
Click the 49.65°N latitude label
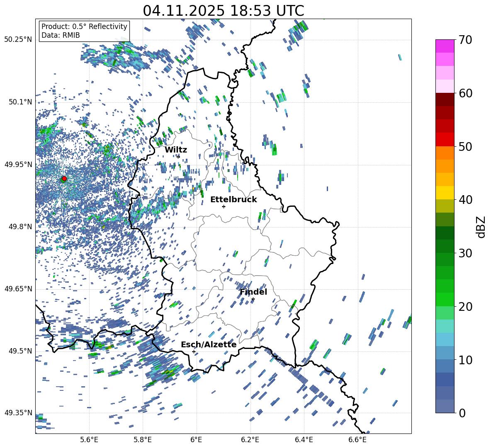pyautogui.click(x=18, y=289)
